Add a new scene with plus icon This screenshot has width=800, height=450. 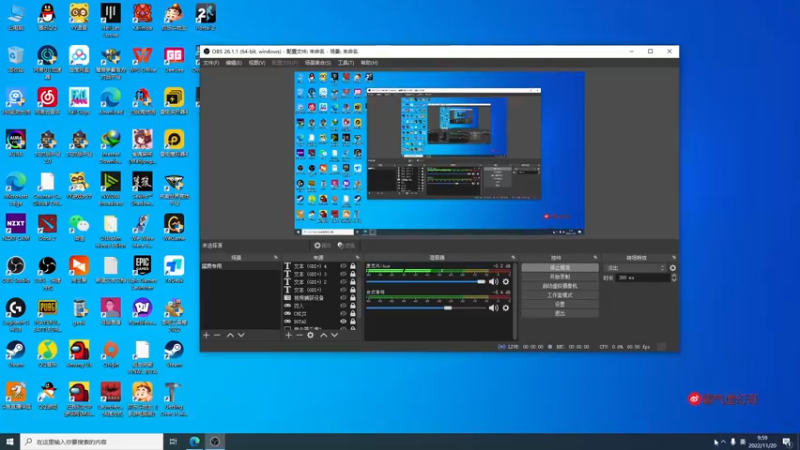pos(206,335)
